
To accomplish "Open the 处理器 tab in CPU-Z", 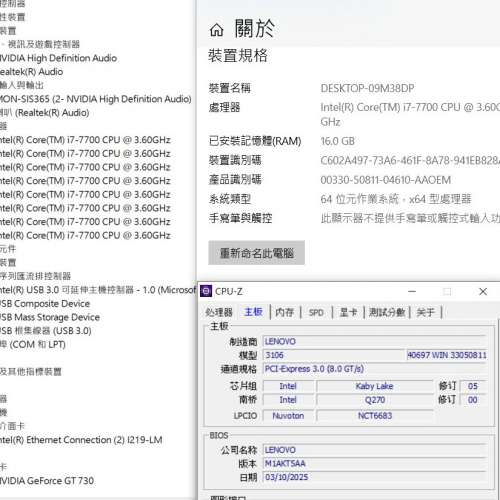I will pos(219,312).
